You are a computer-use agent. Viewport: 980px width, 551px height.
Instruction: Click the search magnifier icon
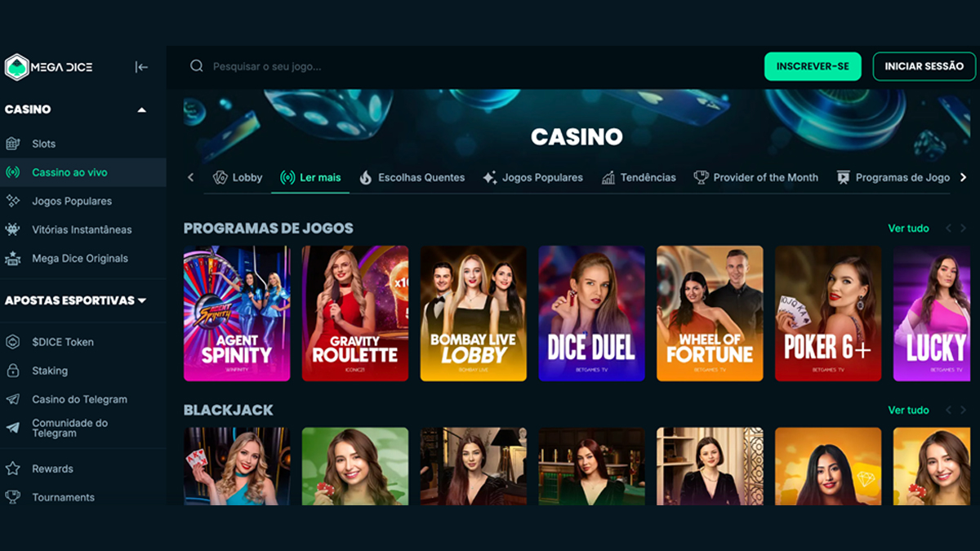(196, 66)
